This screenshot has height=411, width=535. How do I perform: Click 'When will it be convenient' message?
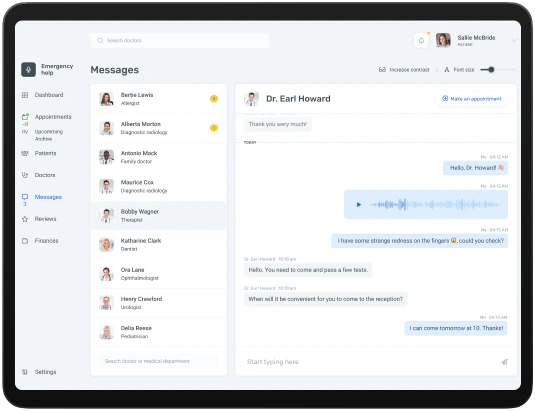326,299
